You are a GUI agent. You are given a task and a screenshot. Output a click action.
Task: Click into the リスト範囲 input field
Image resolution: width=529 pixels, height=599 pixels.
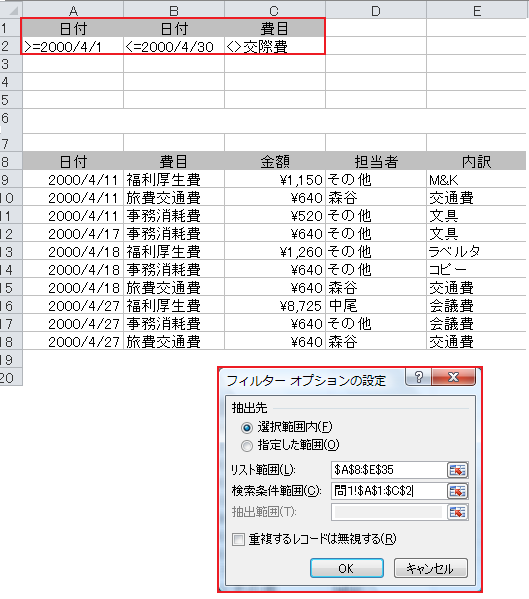389,470
